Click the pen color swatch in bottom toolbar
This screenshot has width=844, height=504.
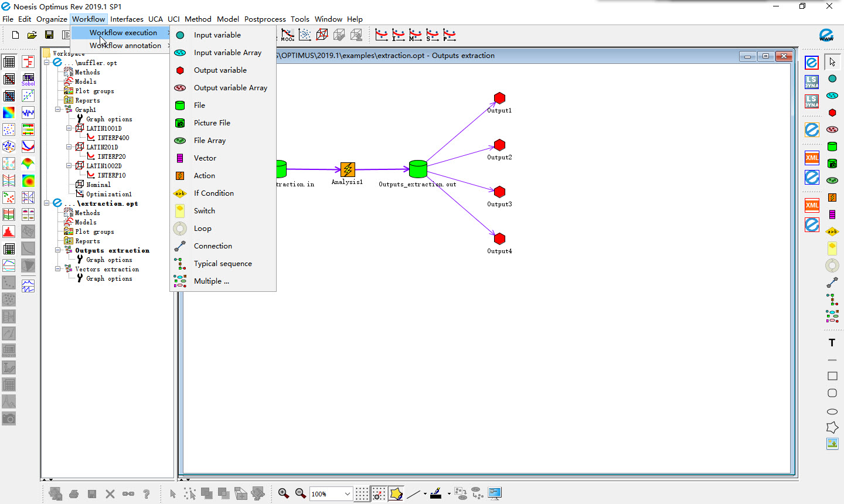[x=436, y=493]
